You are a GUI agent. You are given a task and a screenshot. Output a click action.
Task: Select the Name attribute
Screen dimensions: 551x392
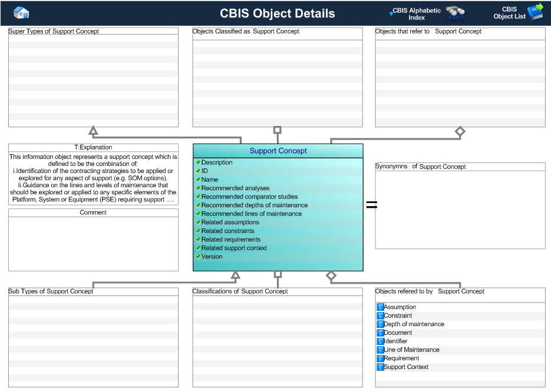point(210,180)
